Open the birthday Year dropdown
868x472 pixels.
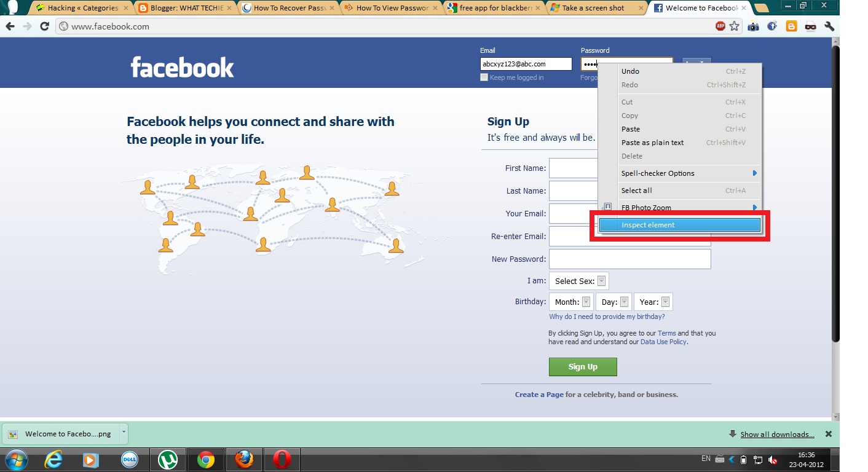click(653, 302)
